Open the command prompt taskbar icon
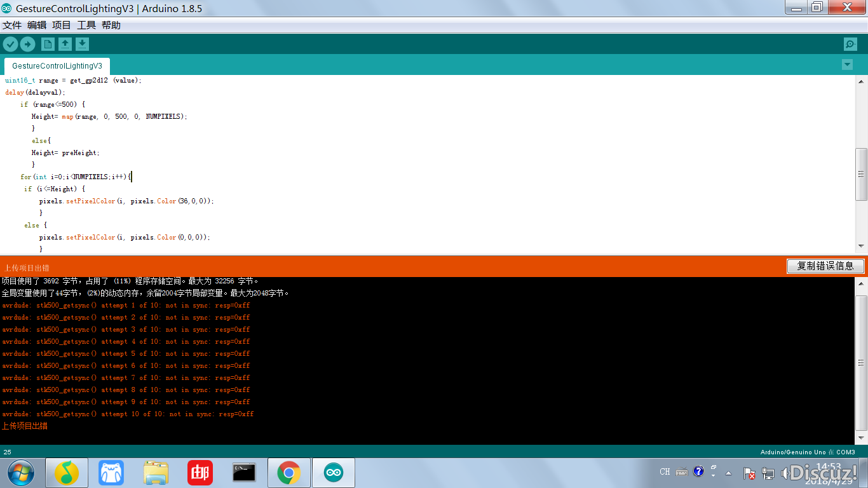Image resolution: width=868 pixels, height=488 pixels. (245, 473)
